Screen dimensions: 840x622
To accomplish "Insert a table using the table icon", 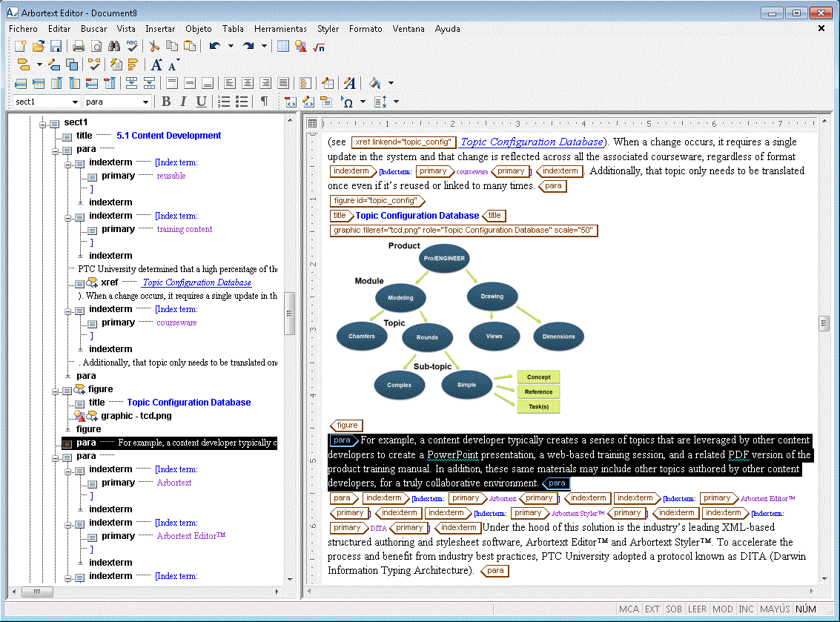I will [x=283, y=47].
